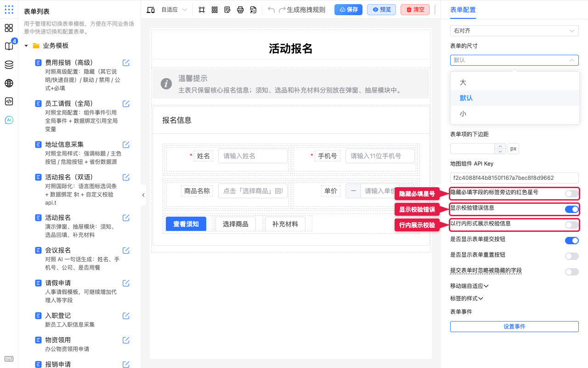Click the edit note icon in toolbar
This screenshot has height=368, width=588.
click(227, 10)
